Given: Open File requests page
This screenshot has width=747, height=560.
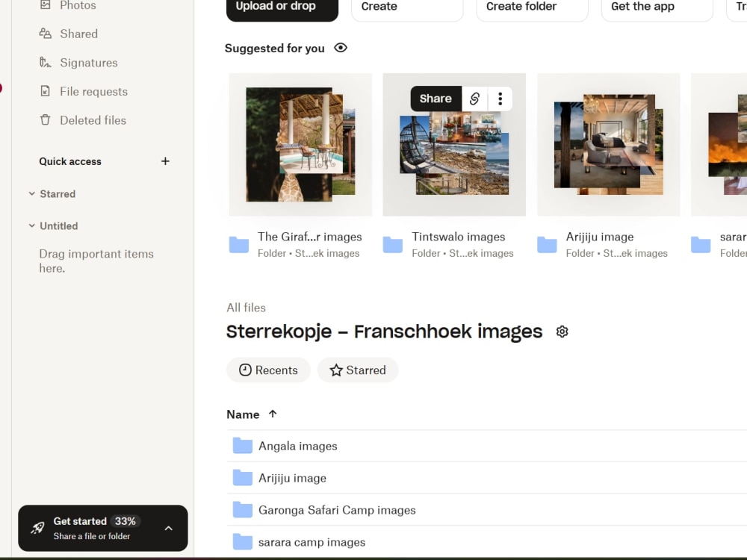Looking at the screenshot, I should (x=94, y=91).
